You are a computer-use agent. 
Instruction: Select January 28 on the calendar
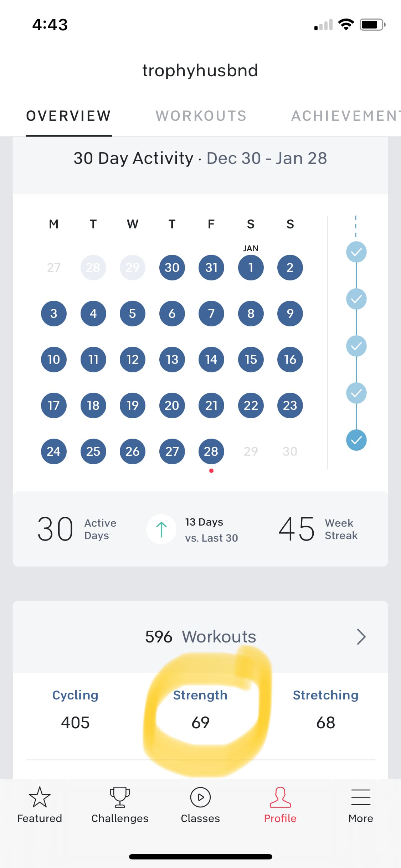click(x=211, y=451)
